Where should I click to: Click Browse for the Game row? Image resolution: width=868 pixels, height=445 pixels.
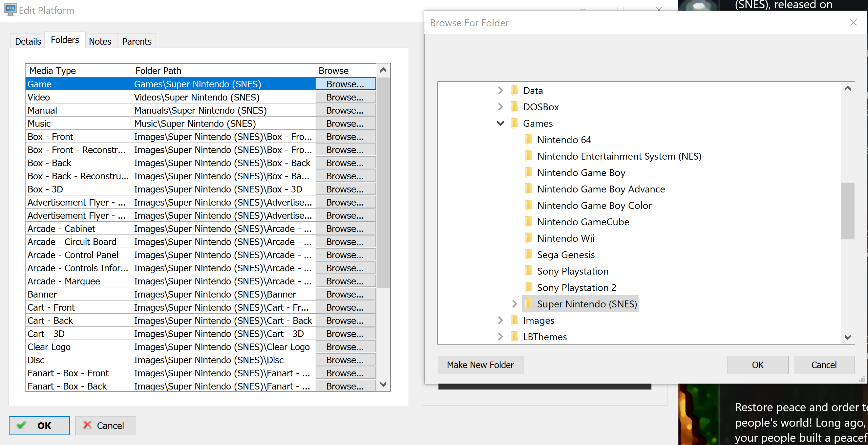click(x=345, y=84)
